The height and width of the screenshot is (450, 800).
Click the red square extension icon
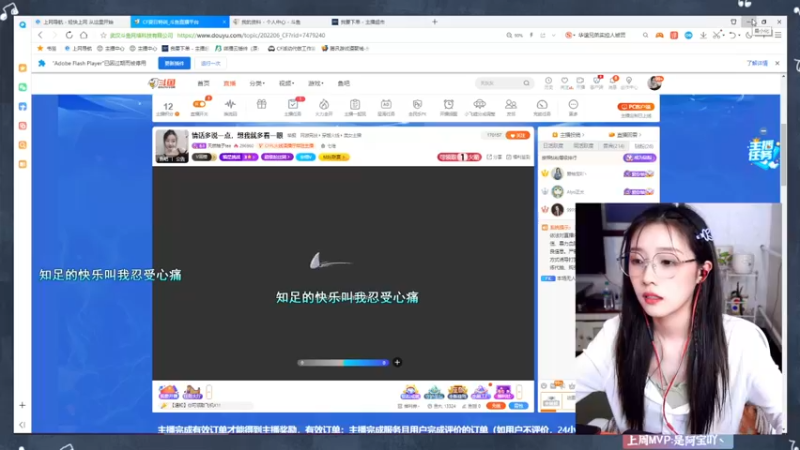[x=674, y=35]
